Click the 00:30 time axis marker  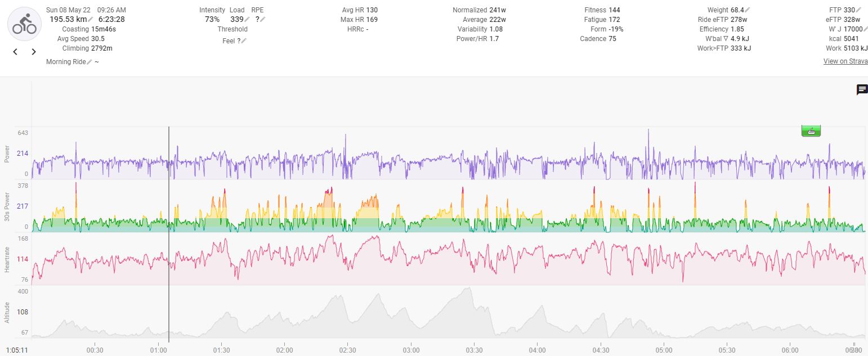[x=95, y=350]
